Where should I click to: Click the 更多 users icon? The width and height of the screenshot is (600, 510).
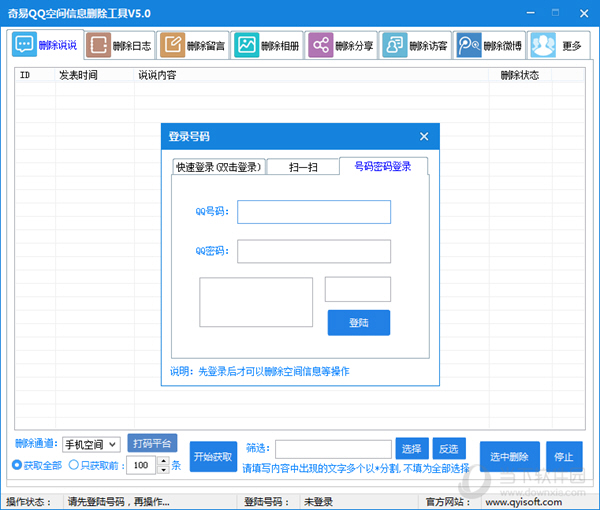click(x=543, y=45)
